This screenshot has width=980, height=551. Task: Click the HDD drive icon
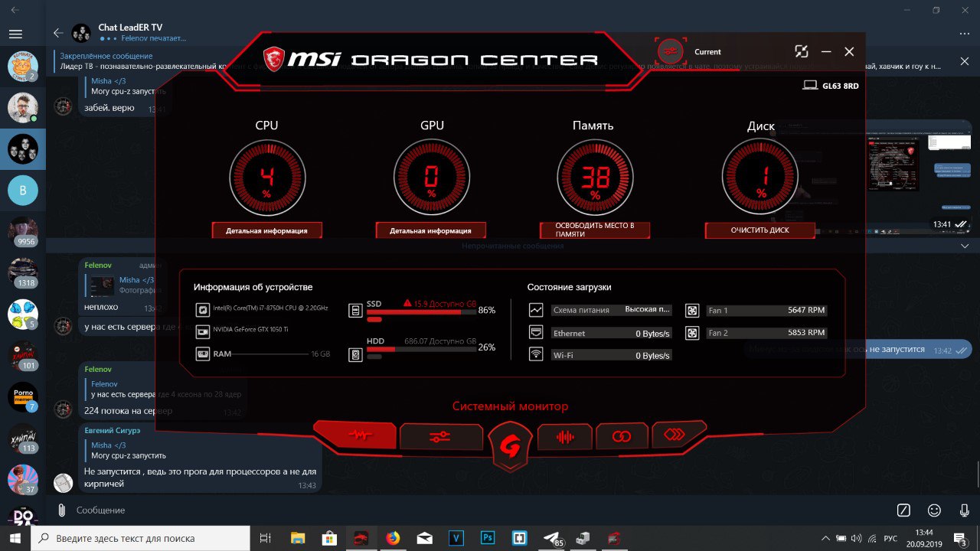(x=354, y=354)
